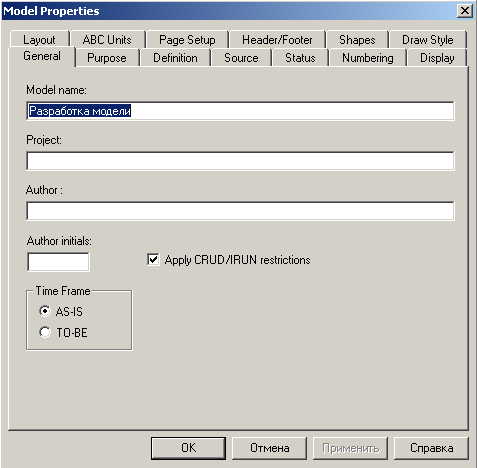Open the Status tab
Screen dimensions: 477x468
click(300, 58)
